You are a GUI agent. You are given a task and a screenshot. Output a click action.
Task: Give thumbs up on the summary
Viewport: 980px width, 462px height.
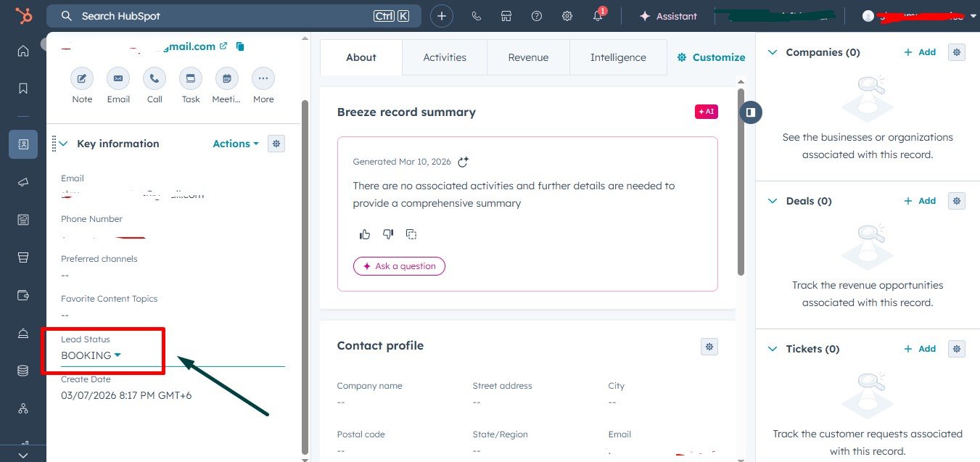[365, 234]
